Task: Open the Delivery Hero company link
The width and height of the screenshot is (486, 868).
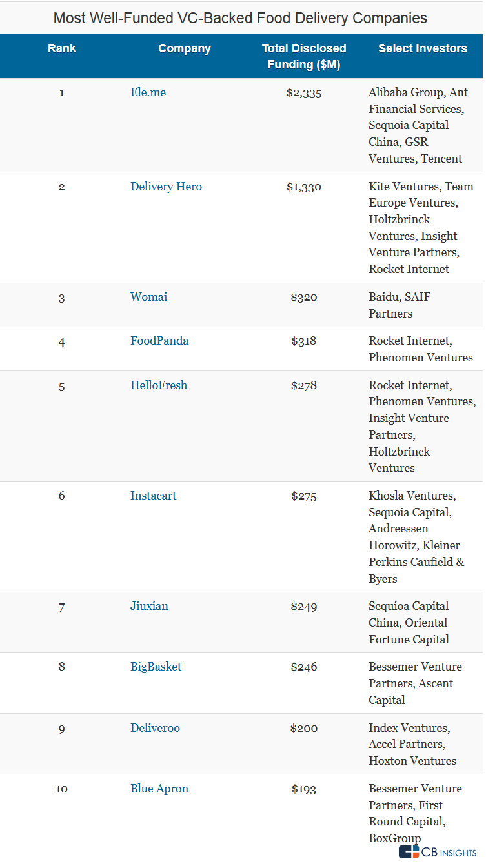Action: pyautogui.click(x=166, y=187)
